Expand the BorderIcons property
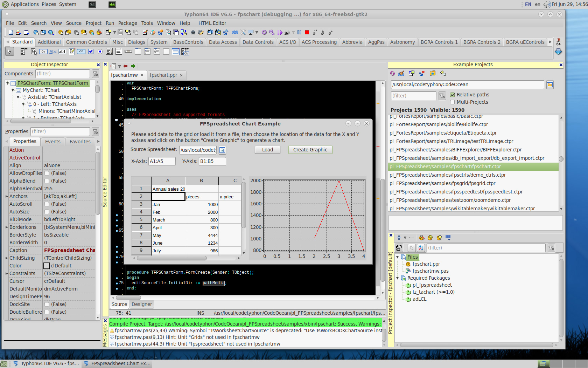 [x=7, y=227]
